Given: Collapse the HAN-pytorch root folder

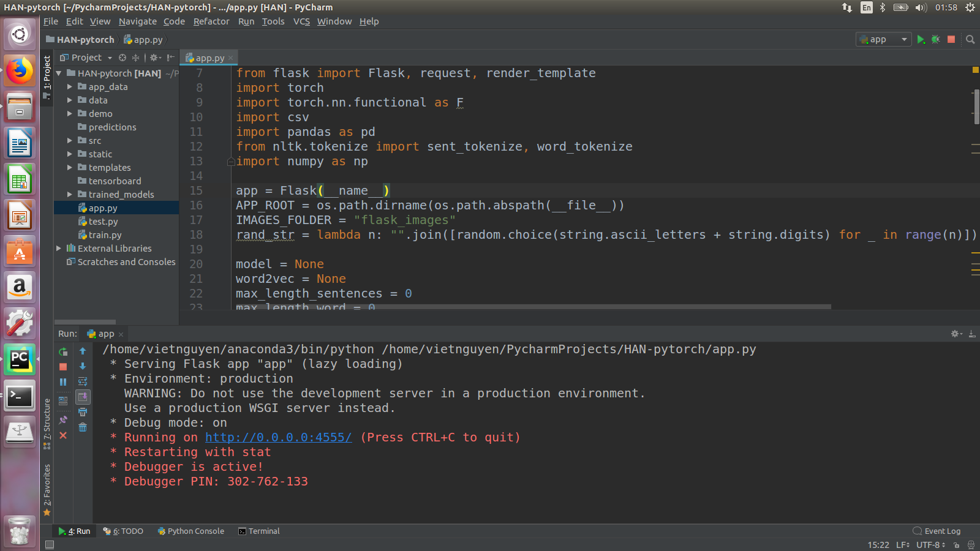Looking at the screenshot, I should 59,73.
